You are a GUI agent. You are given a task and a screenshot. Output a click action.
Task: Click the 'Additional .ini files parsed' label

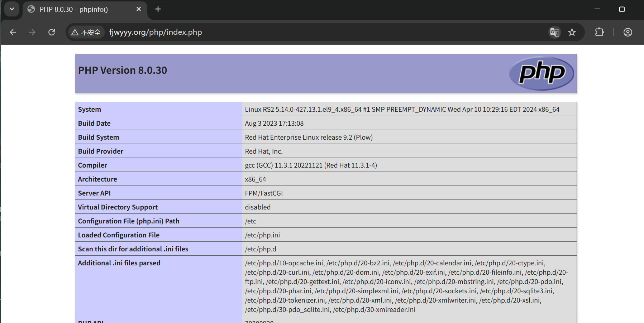point(119,263)
